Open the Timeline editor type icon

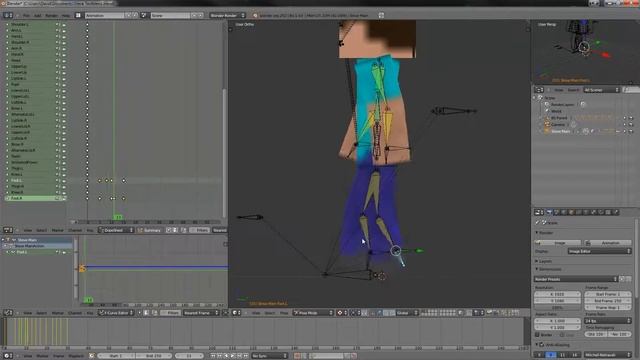(x=8, y=356)
